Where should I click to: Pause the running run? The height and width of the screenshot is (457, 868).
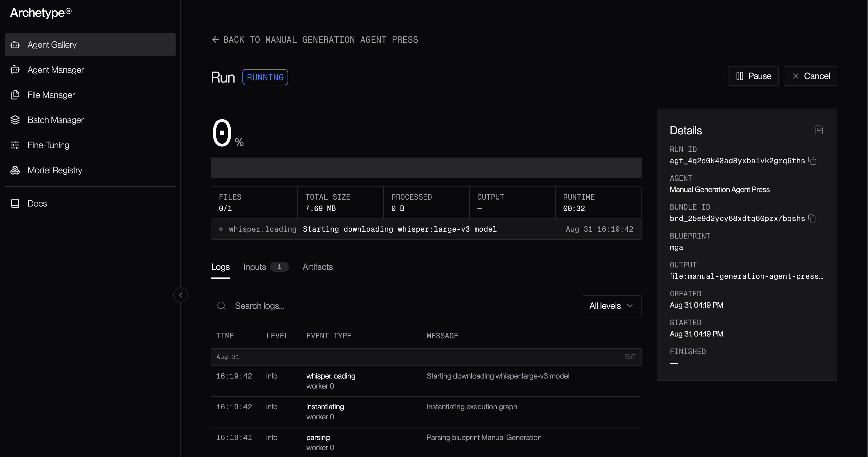tap(753, 76)
